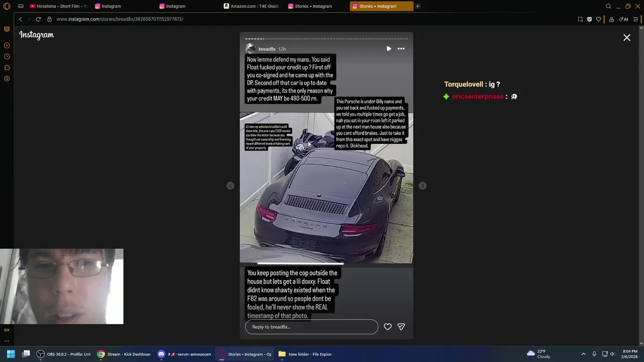The image size is (644, 362).
Task: Click the Torquelovell chat username
Action: click(463, 84)
